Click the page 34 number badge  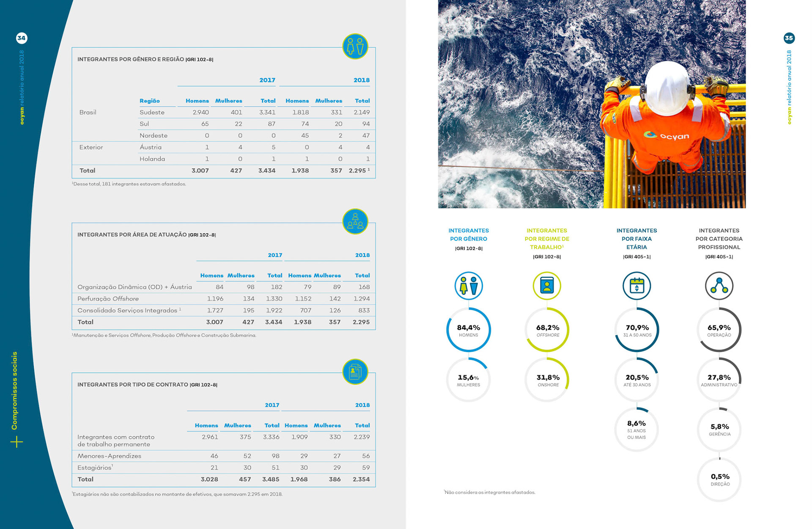pyautogui.click(x=21, y=38)
